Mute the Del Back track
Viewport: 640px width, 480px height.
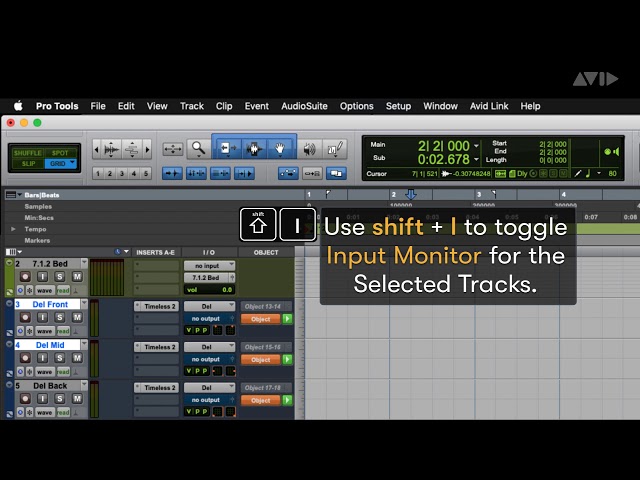click(x=77, y=398)
